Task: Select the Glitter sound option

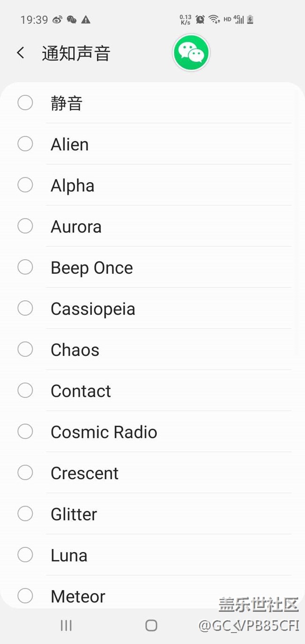Action: [x=74, y=514]
